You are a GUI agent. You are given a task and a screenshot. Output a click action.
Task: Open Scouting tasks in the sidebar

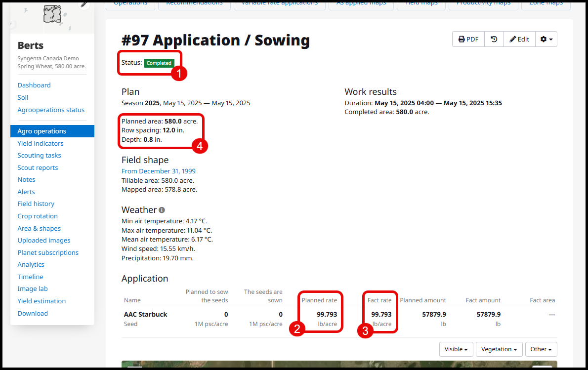pyautogui.click(x=39, y=155)
